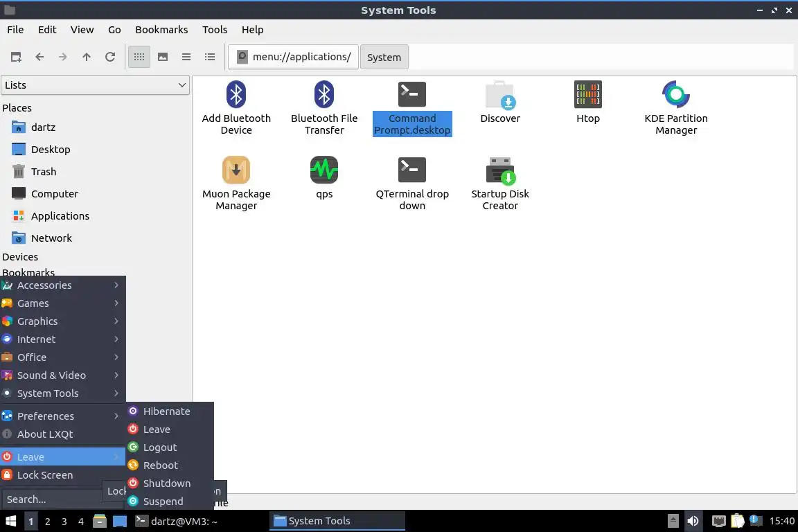798x532 pixels.
Task: Expand Graphics submenu
Action: [62, 321]
